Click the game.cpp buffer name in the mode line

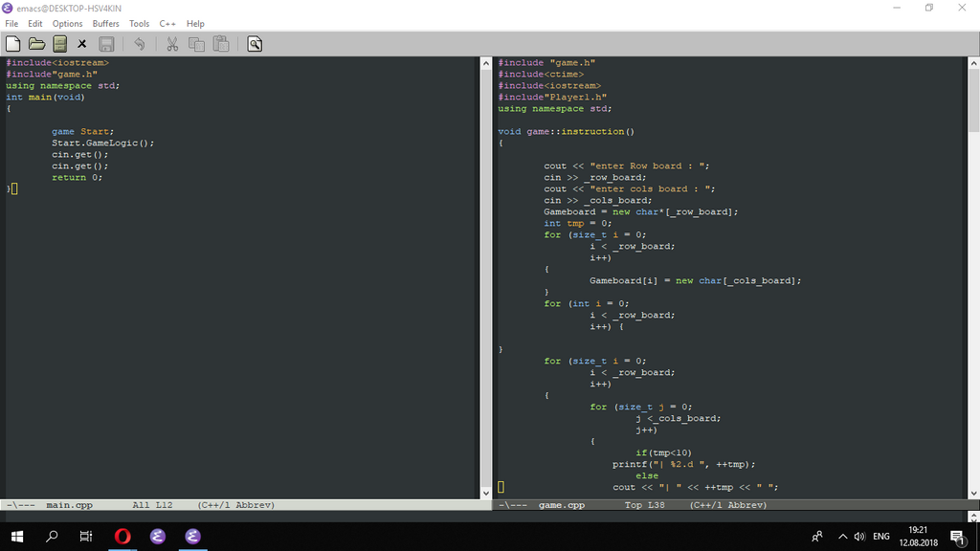pos(562,505)
